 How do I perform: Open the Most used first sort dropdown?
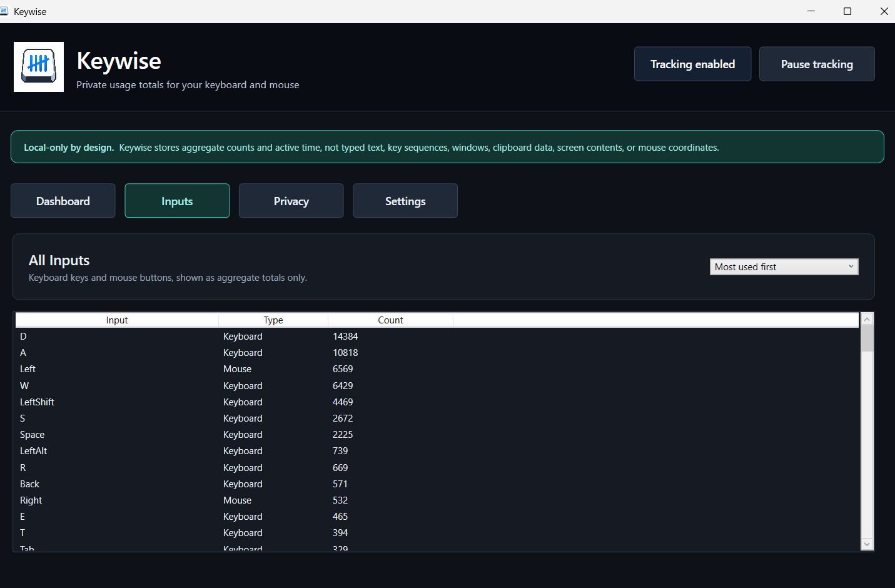[x=784, y=267]
